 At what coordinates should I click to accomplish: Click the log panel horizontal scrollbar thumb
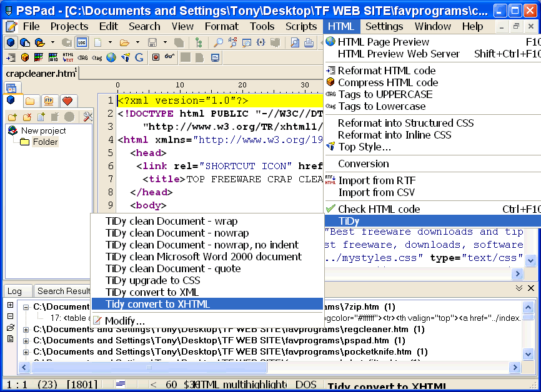pos(149,367)
